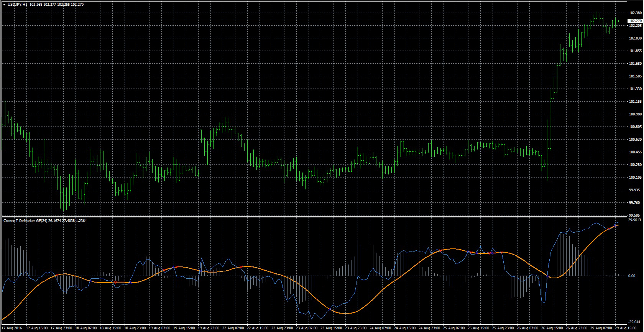
Task: Click the 101.330 price scale label
Action: (635, 89)
